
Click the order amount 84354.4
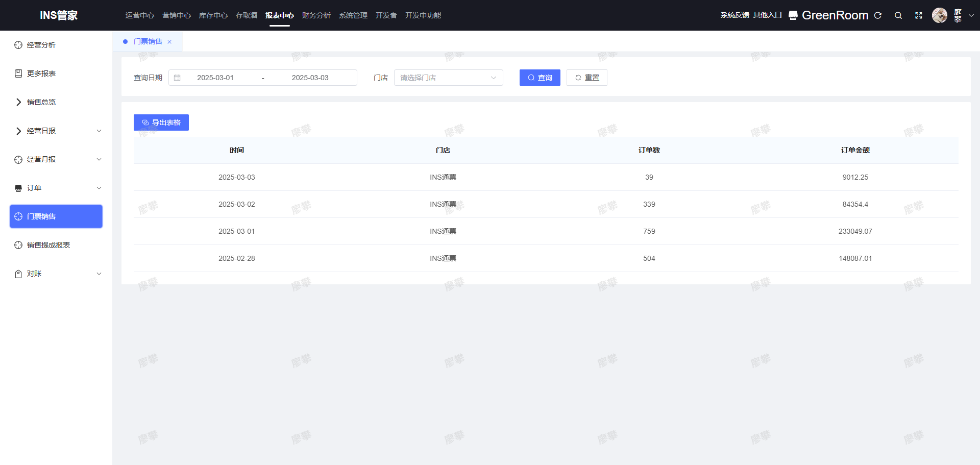coord(855,204)
